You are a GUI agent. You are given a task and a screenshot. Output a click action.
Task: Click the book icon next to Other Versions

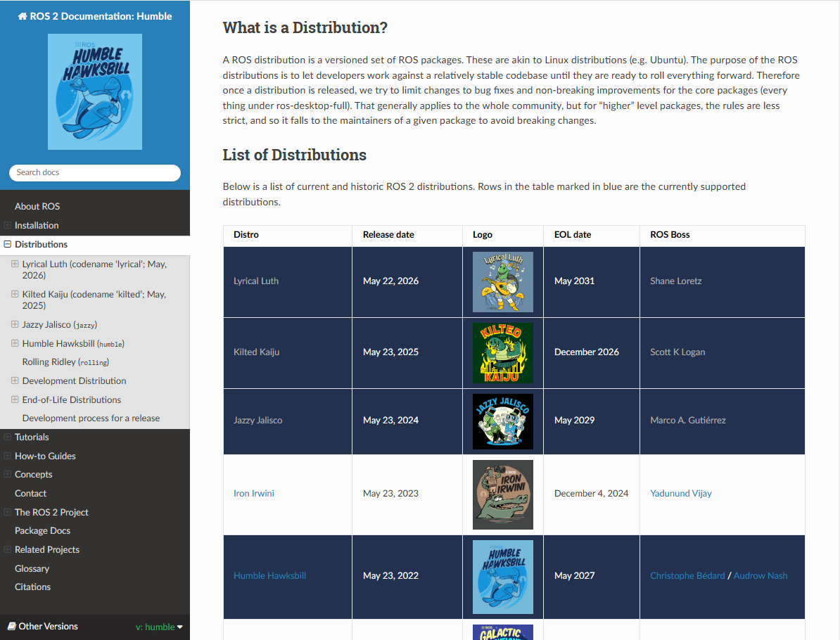coord(12,626)
